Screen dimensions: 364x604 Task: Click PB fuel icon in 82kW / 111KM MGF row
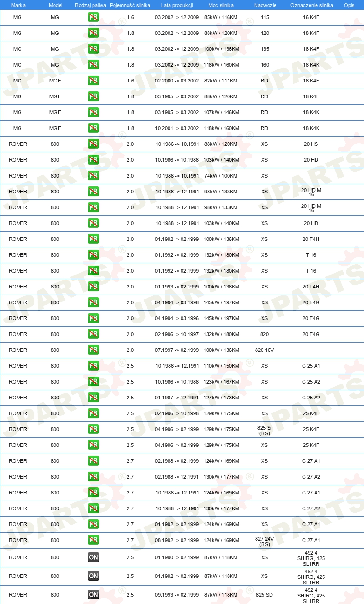pyautogui.click(x=94, y=81)
